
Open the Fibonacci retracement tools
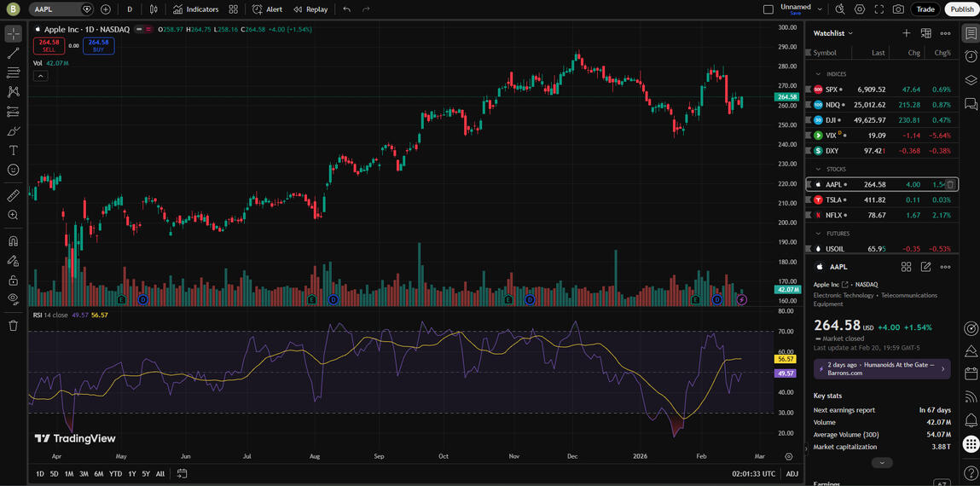(13, 72)
